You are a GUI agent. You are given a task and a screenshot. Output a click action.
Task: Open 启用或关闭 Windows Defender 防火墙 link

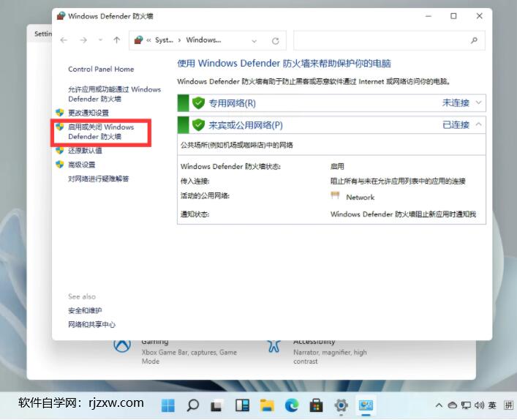pos(101,132)
